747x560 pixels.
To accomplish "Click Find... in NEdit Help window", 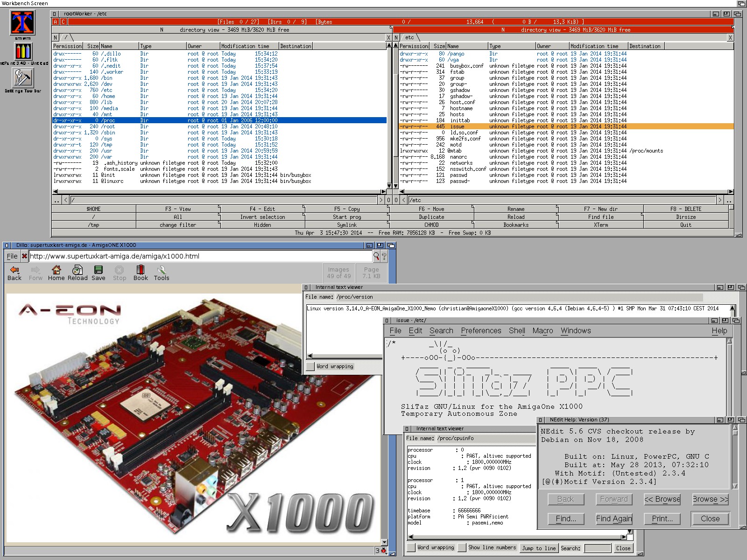I will coord(566,518).
